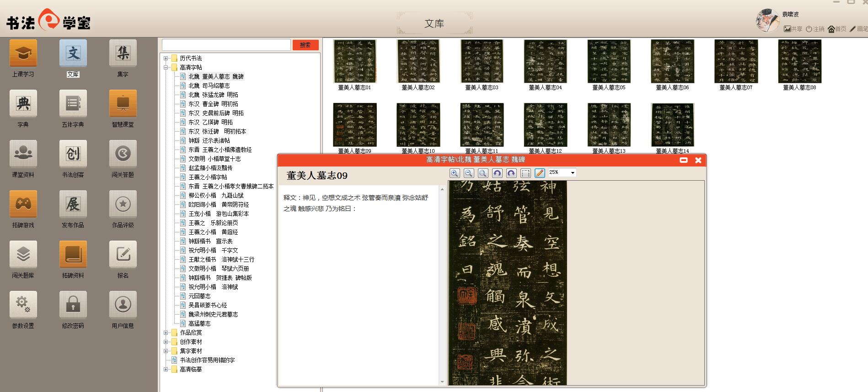Open 闯关题库 question bank
Image resolution: width=868 pixels, height=392 pixels.
(x=23, y=255)
